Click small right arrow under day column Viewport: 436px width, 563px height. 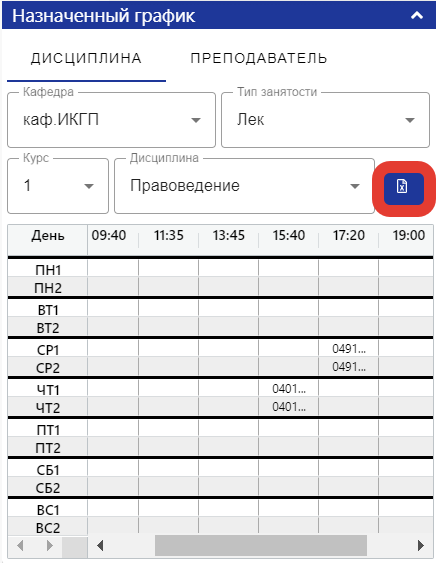point(50,546)
